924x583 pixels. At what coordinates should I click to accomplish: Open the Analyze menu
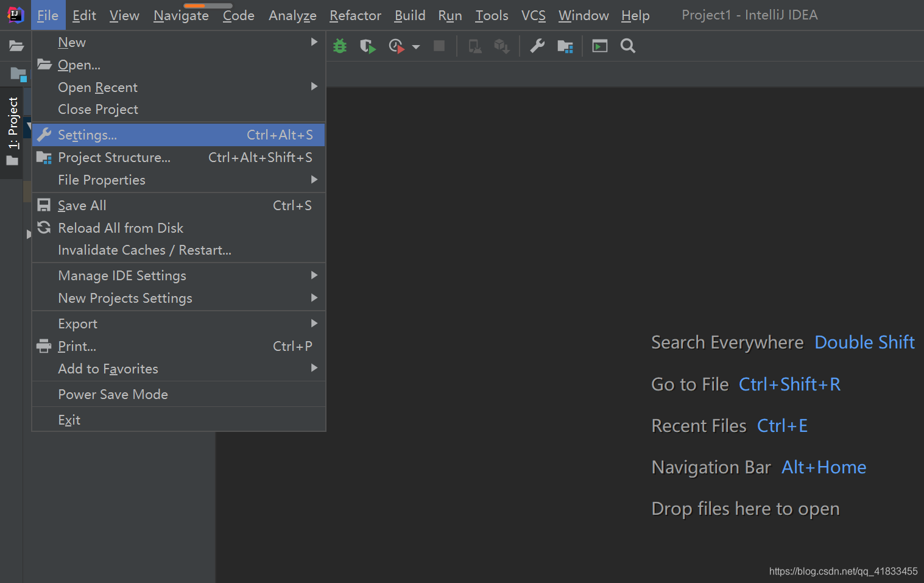click(292, 15)
